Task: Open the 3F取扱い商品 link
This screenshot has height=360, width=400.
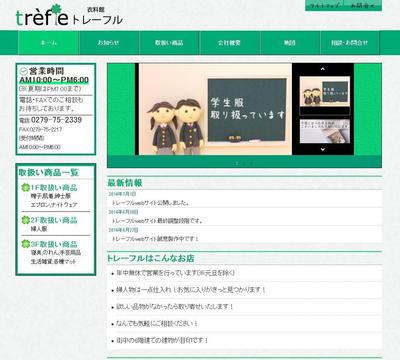Action: pyautogui.click(x=54, y=244)
